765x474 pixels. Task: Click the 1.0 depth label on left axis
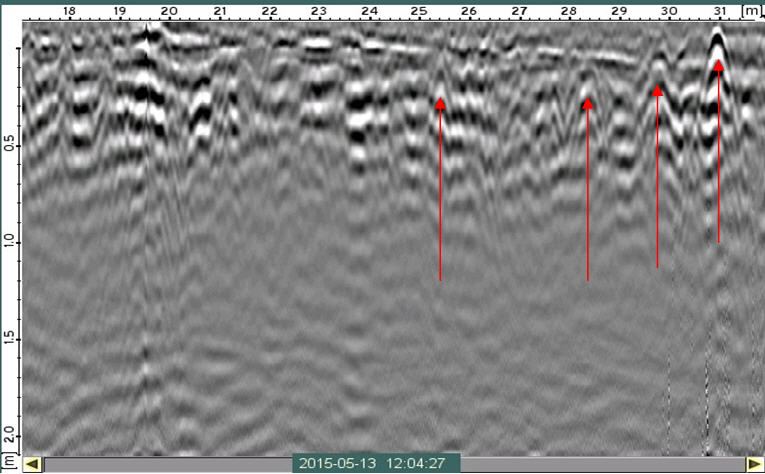tap(9, 242)
